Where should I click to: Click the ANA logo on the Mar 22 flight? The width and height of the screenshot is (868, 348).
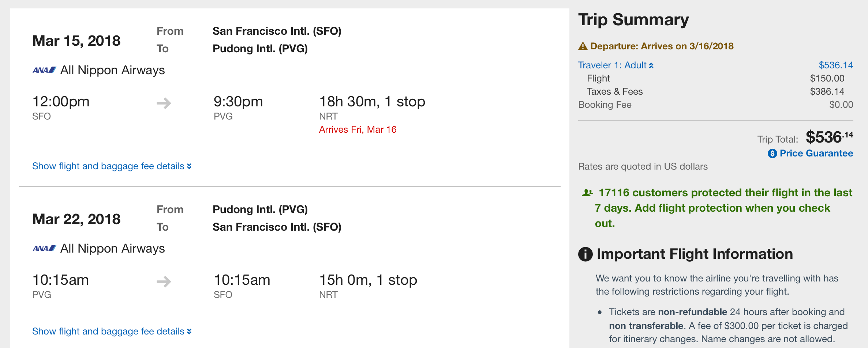[x=44, y=248]
